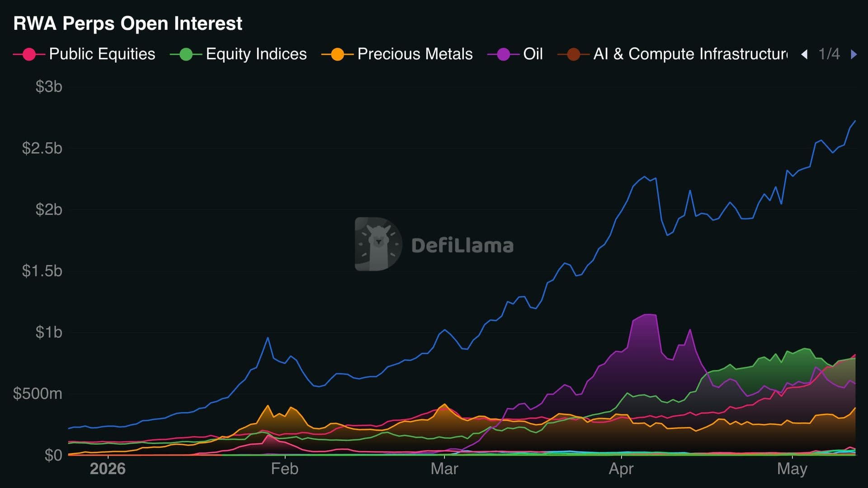Click the Feb label on time axis
Screen dimensions: 868x488
coord(285,469)
